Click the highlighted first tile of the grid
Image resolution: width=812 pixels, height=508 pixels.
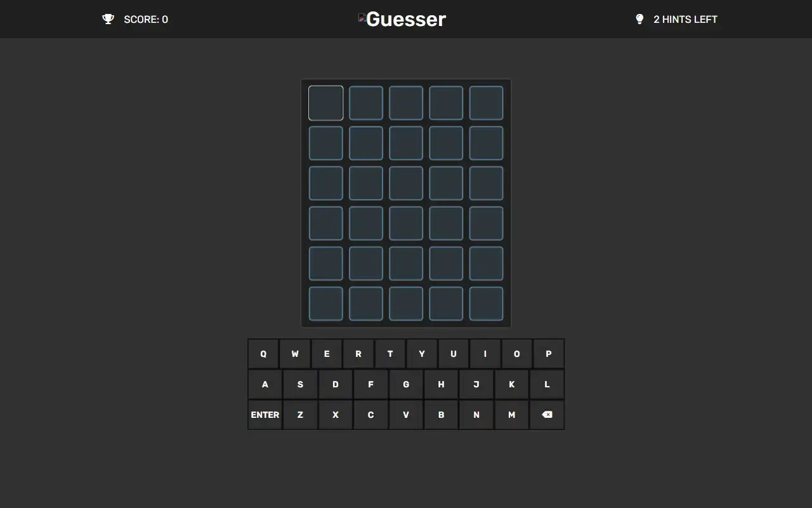pos(326,103)
